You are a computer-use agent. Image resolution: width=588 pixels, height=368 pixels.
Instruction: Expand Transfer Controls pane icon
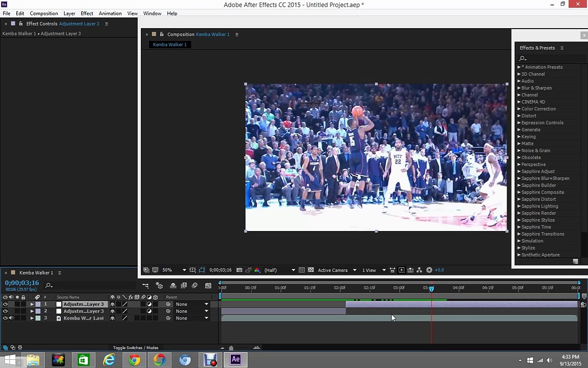[13, 348]
